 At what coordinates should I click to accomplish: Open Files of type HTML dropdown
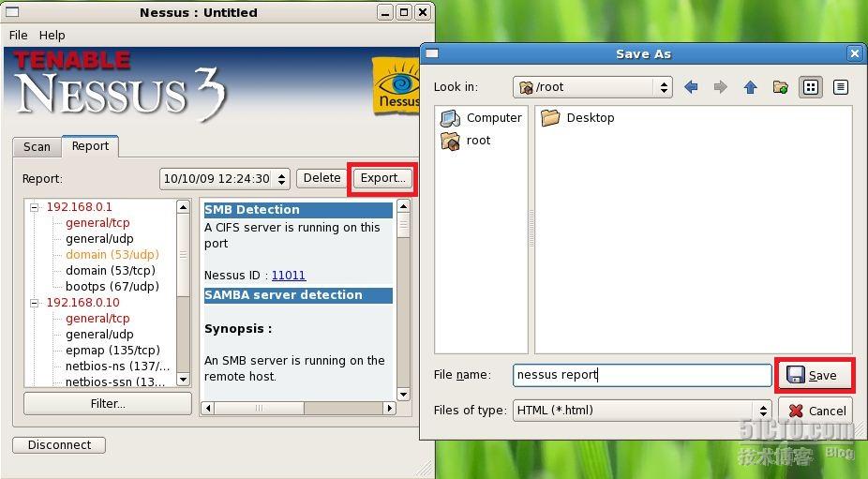click(x=642, y=411)
